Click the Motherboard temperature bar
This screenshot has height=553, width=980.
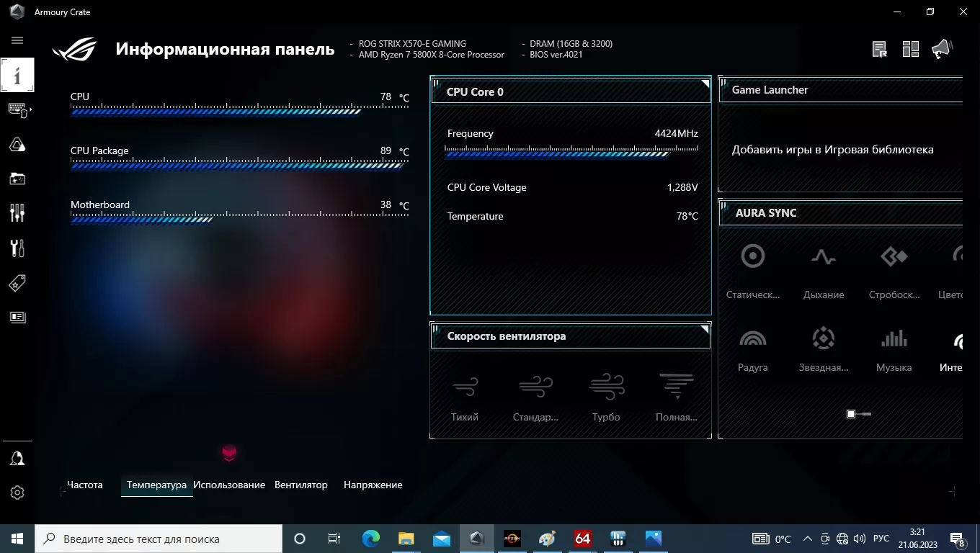click(x=239, y=219)
